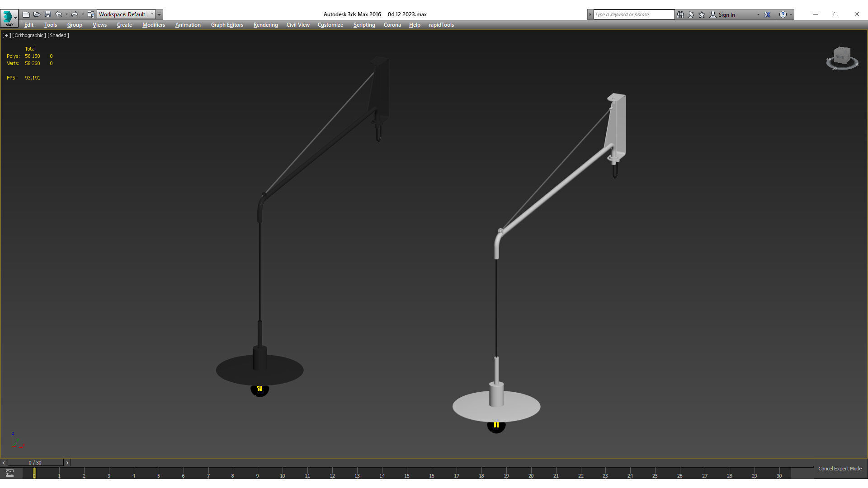Click the time slider showing 0 / 30

pyautogui.click(x=35, y=463)
